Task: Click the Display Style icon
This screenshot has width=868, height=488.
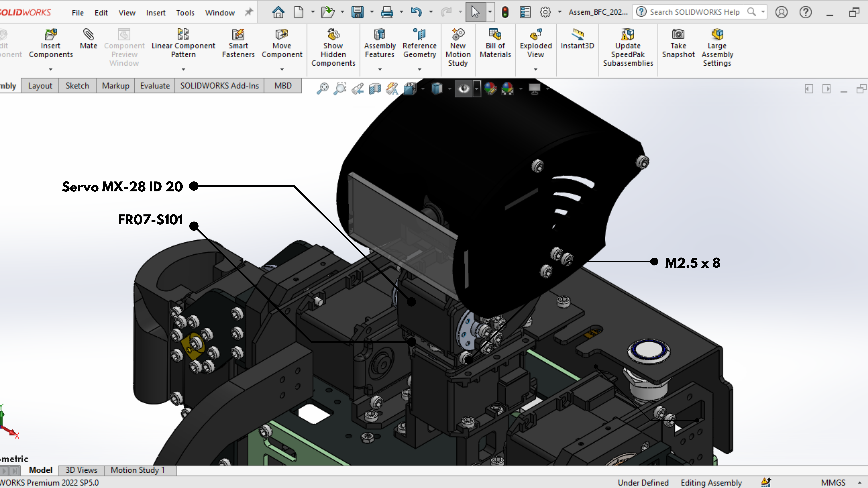Action: coord(437,89)
